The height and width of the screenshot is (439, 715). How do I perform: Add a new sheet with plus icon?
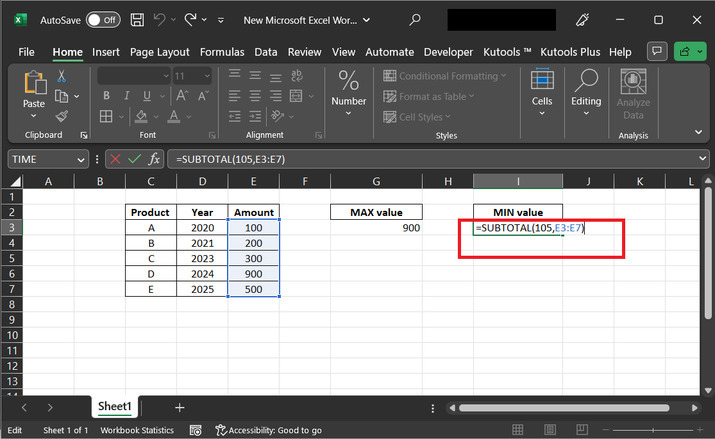click(x=180, y=407)
